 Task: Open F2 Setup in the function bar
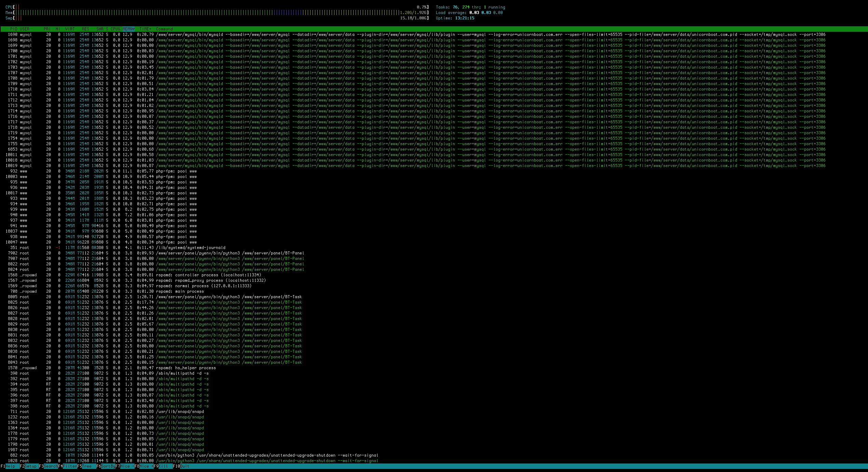[x=29, y=466]
